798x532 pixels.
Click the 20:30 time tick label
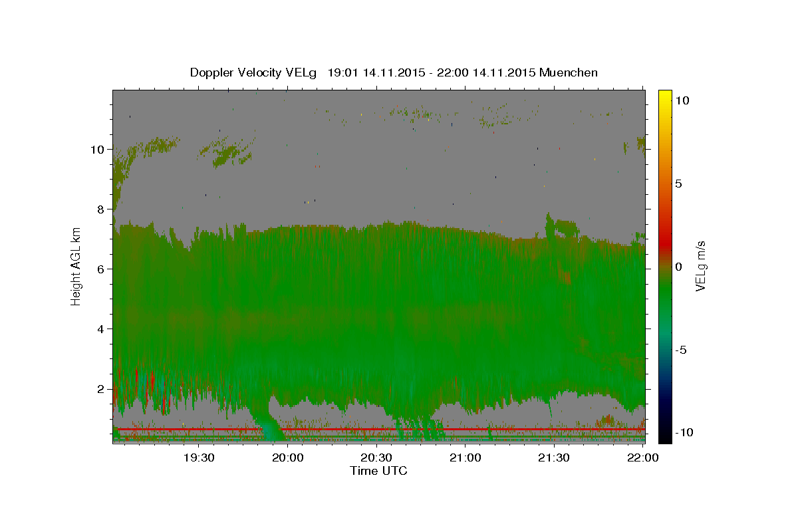click(x=376, y=458)
